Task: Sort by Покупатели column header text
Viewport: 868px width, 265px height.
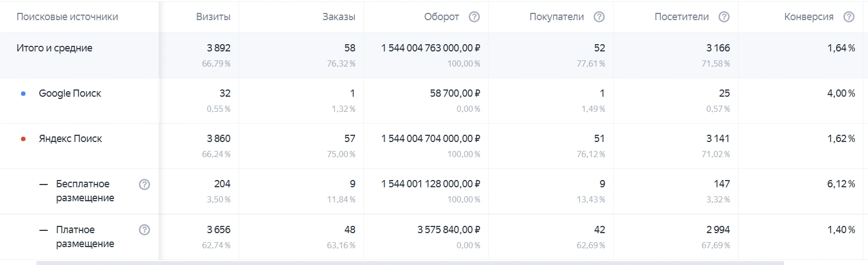Action: pos(556,17)
